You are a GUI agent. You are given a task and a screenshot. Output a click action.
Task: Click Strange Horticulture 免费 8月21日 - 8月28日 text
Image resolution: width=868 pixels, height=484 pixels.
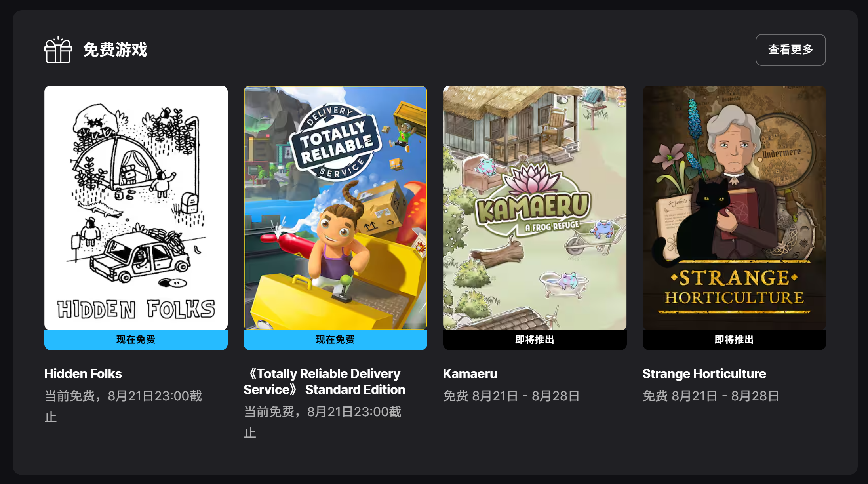coord(711,396)
